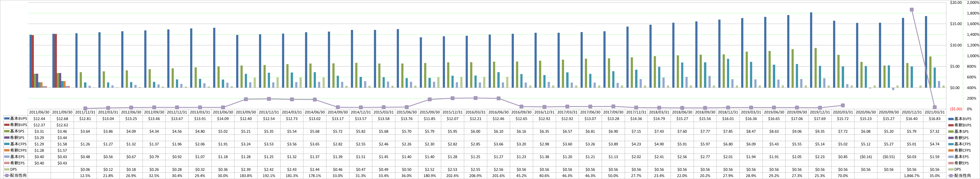Click the red 希釈BVPS bar for 2011/06/30
Screen dimensions: 980x179
click(x=33, y=61)
